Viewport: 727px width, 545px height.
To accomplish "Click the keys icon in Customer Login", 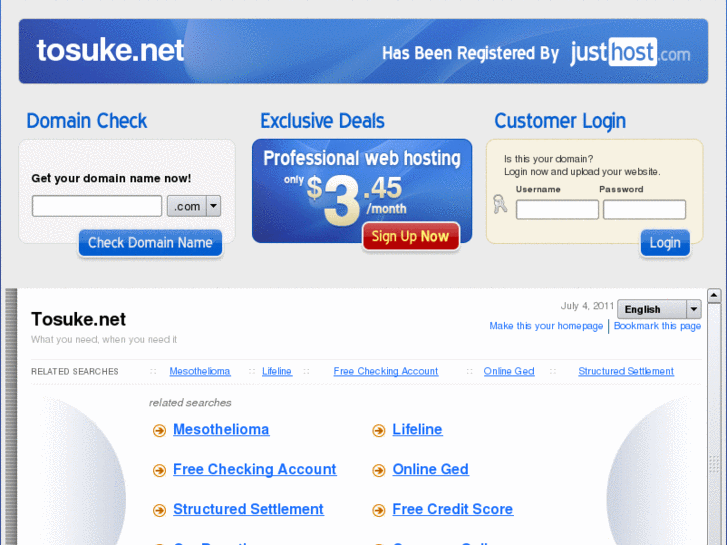I will 500,204.
